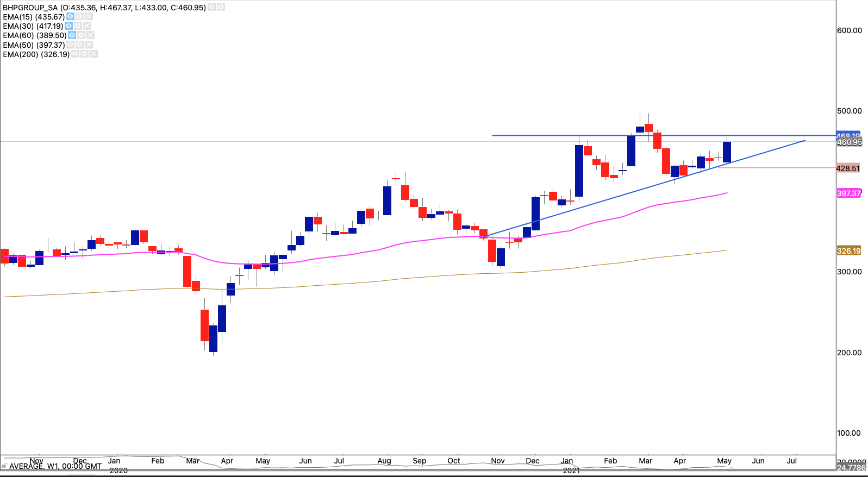Click the BHPGROUP_SA symbol title text
868x477 pixels.
pyautogui.click(x=30, y=8)
